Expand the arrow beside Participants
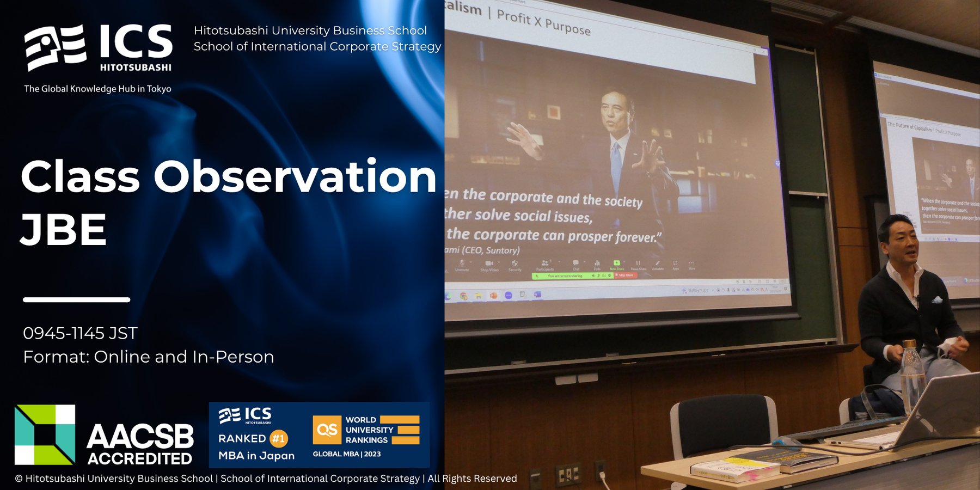Screen dimensions: 980x490 (559, 261)
